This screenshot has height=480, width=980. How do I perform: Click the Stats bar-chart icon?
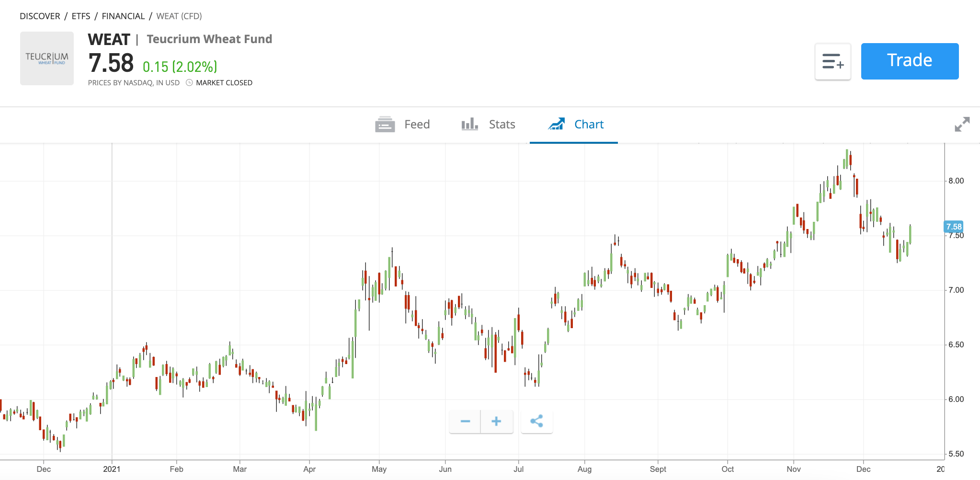click(470, 124)
